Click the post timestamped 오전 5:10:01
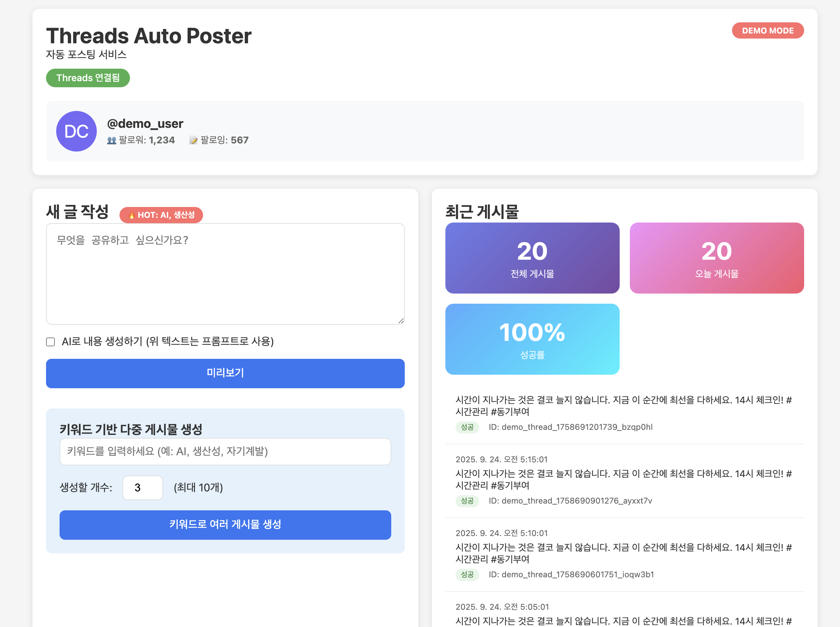840x627 pixels. pos(623,553)
